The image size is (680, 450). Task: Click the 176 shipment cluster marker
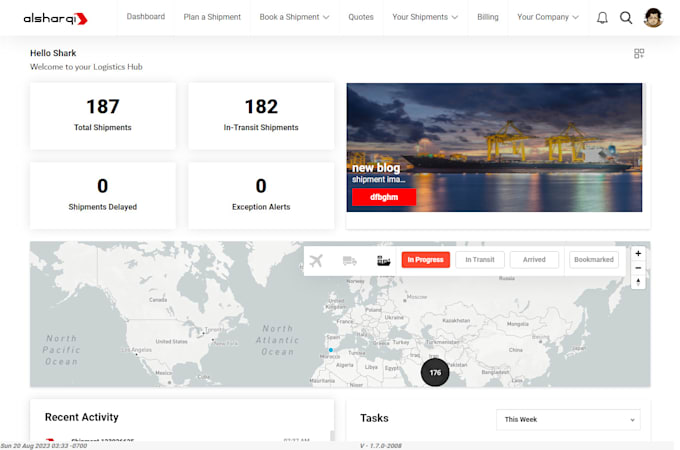[435, 372]
